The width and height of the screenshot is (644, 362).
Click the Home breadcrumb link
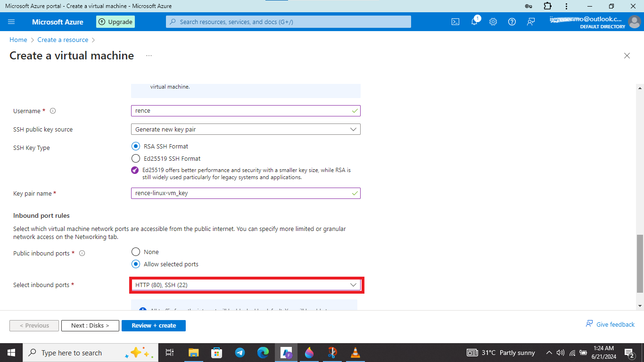[18, 40]
